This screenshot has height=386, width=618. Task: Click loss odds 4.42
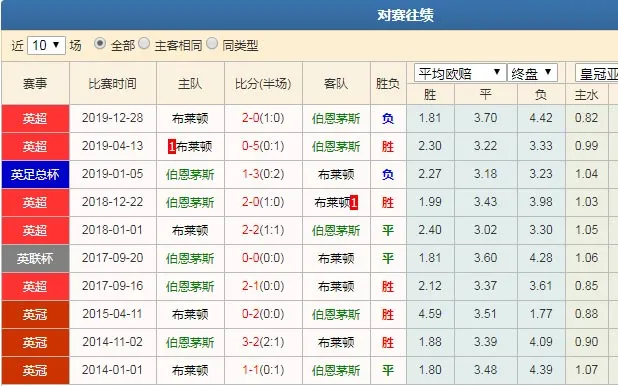pos(541,118)
